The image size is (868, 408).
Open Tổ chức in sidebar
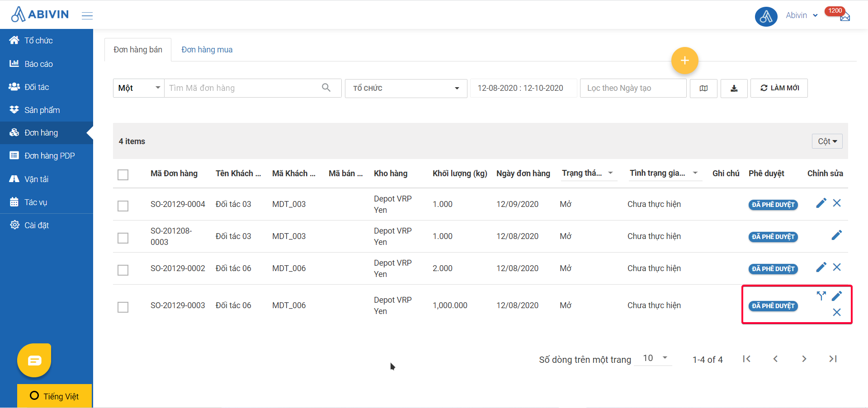[x=47, y=41]
